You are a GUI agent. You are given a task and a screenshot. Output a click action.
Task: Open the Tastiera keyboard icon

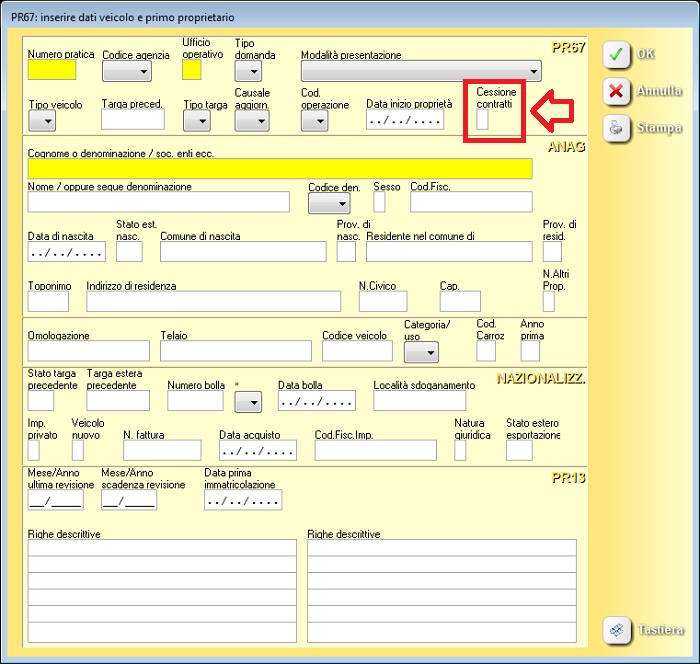[617, 630]
